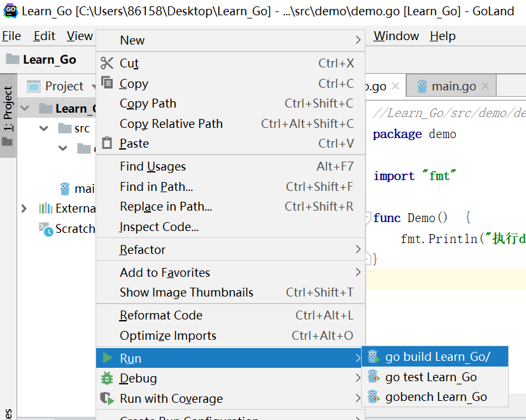Click the gopher icon of mai file in tree

coord(65,189)
